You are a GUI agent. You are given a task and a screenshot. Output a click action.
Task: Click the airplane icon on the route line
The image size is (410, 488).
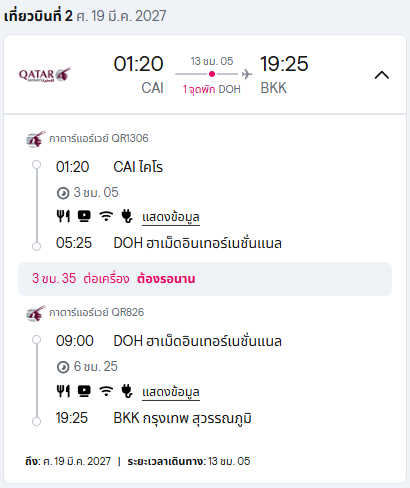click(x=247, y=74)
